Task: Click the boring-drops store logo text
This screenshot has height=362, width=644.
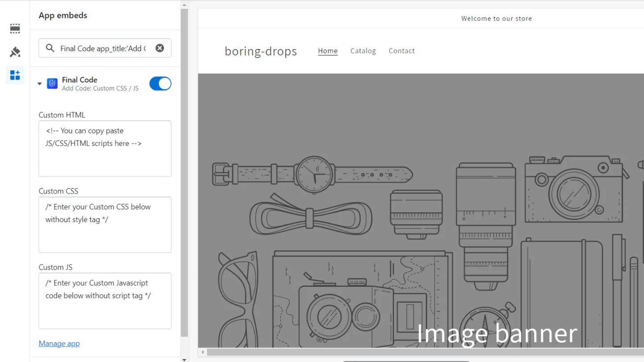Action: click(261, 51)
